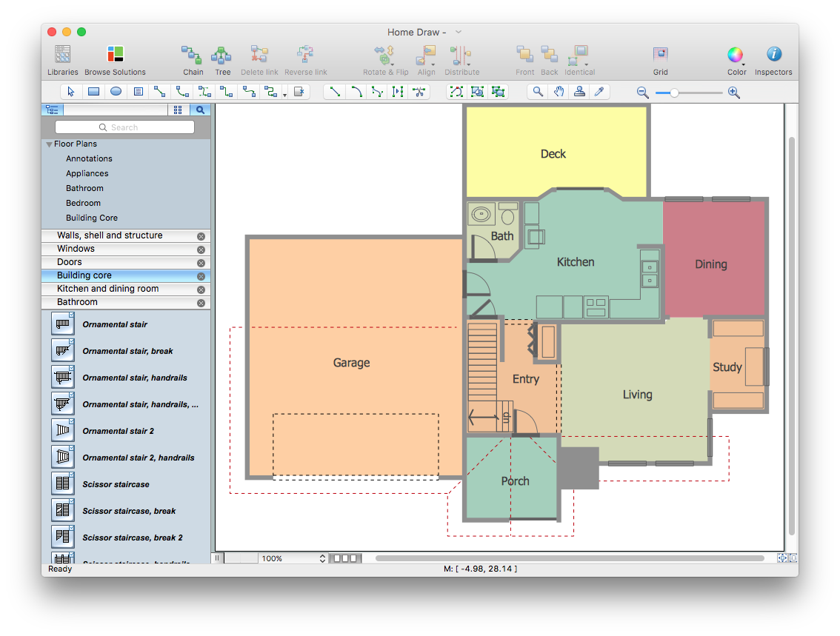
Task: Activate the Zoom magnifier tool
Action: 537,91
